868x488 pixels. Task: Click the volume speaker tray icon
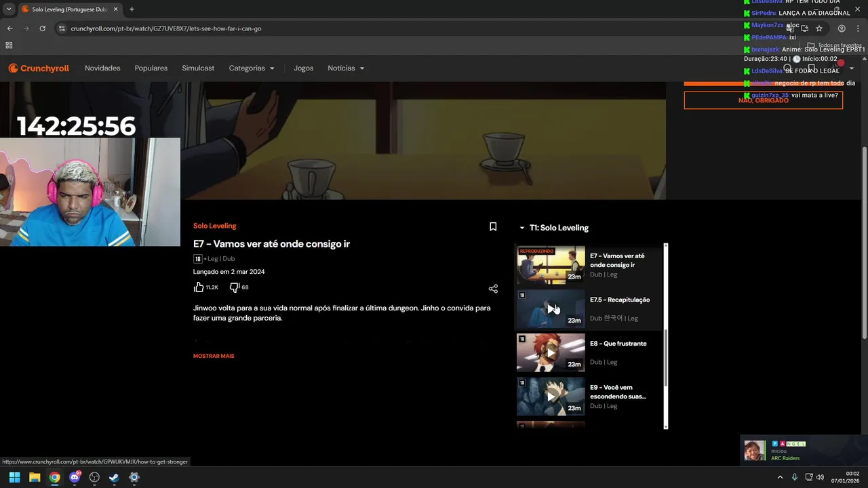[x=821, y=477]
